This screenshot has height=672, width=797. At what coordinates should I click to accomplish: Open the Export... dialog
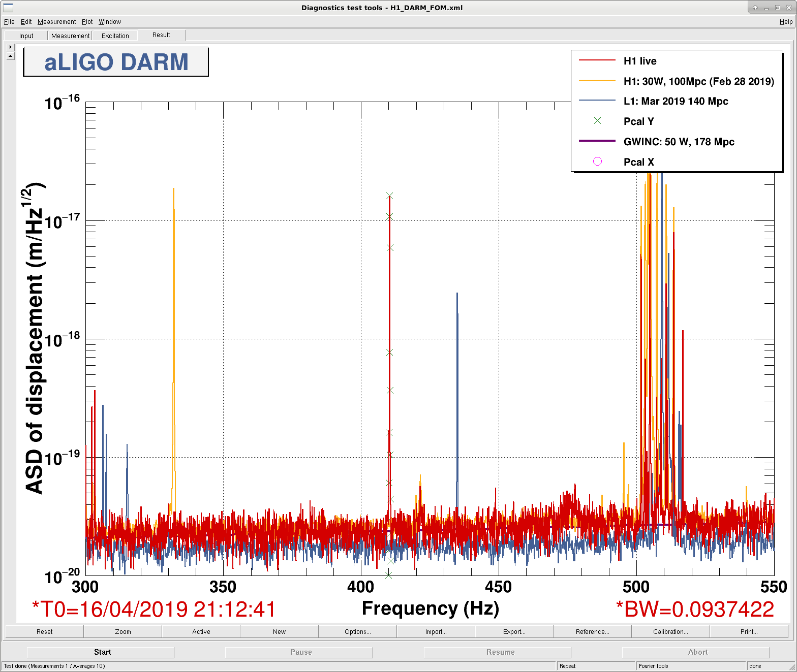click(x=514, y=631)
